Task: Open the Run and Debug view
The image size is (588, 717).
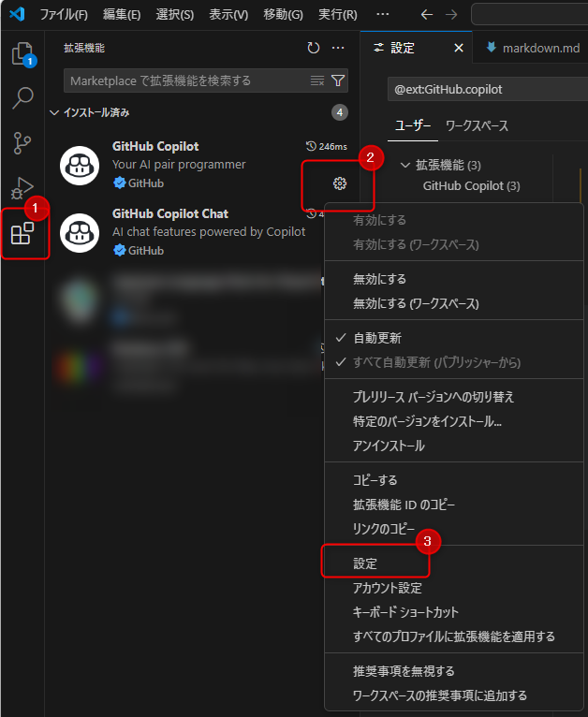Action: pos(22,187)
